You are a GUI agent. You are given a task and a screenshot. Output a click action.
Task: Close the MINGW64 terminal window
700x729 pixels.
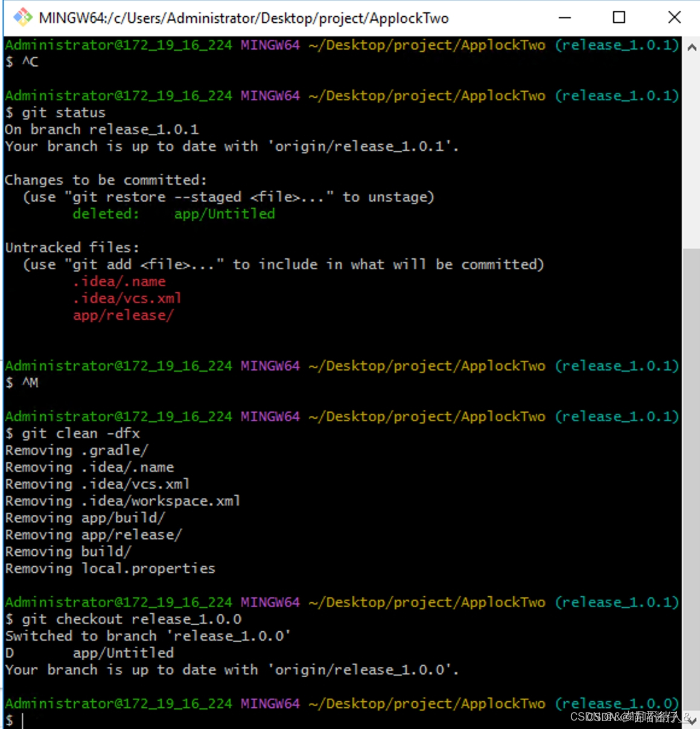[x=674, y=18]
